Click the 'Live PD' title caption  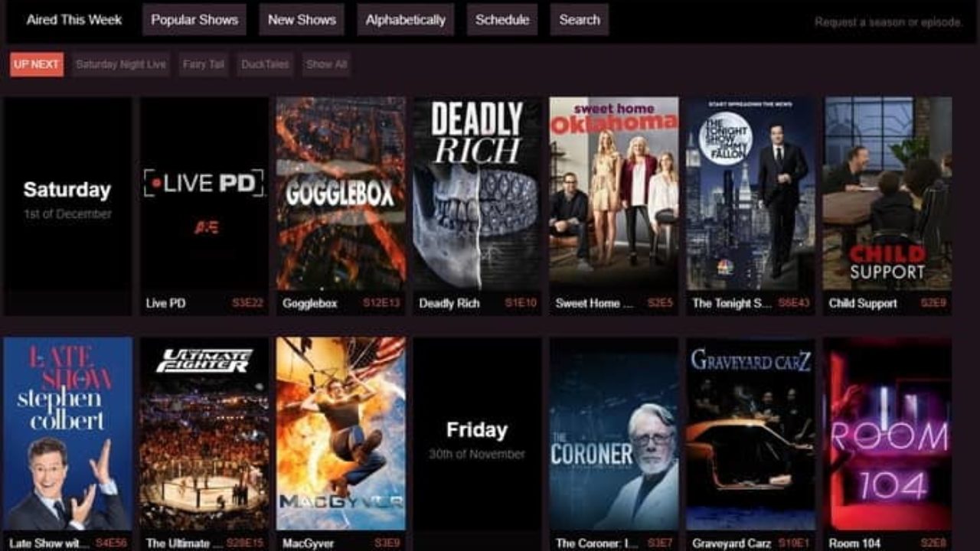(x=165, y=303)
